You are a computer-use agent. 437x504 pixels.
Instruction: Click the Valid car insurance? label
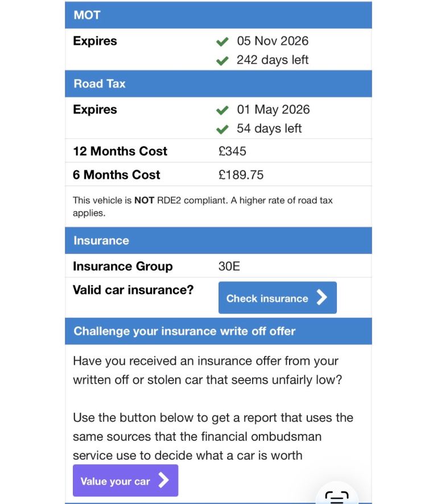pos(133,290)
